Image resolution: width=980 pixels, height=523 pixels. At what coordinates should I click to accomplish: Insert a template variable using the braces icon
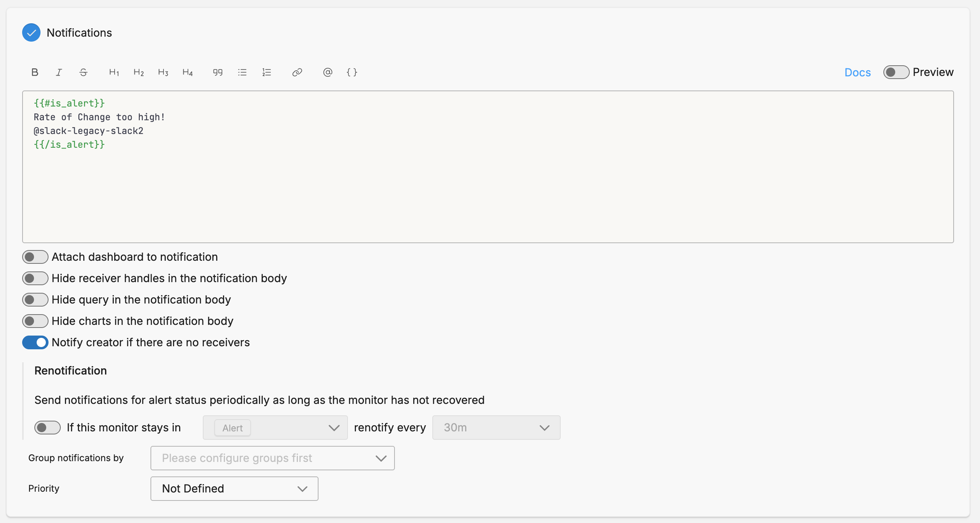pyautogui.click(x=352, y=72)
